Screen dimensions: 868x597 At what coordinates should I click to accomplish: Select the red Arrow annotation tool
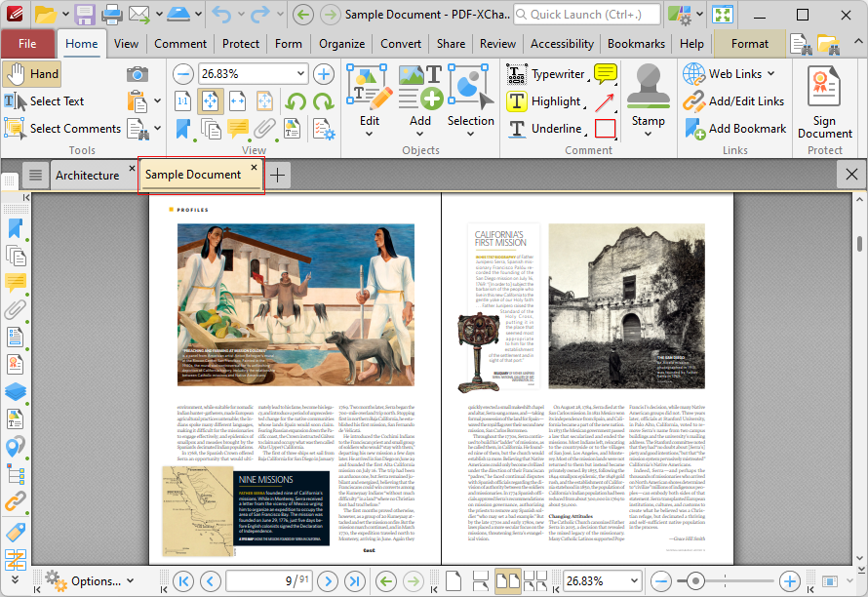pyautogui.click(x=605, y=101)
